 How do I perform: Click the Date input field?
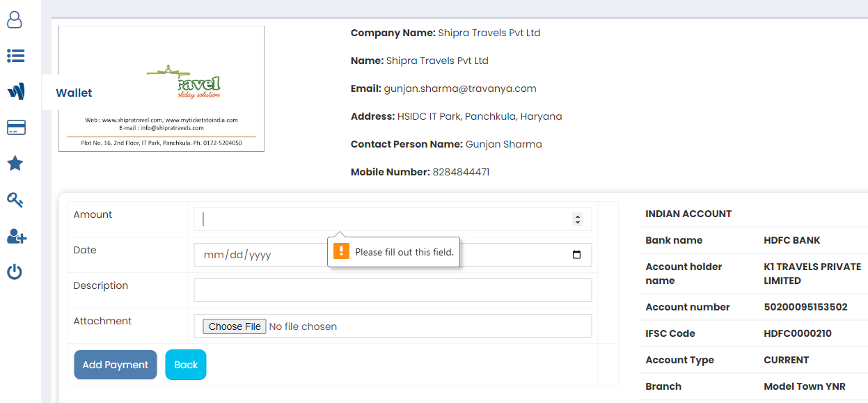coord(393,255)
